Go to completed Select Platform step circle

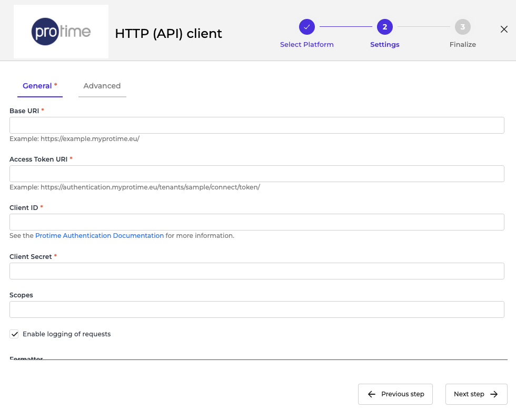click(306, 27)
